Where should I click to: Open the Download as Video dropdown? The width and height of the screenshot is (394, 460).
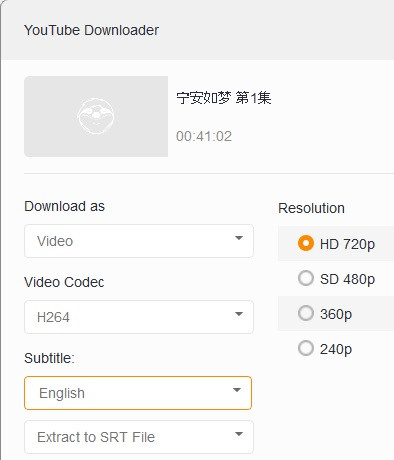coord(139,241)
